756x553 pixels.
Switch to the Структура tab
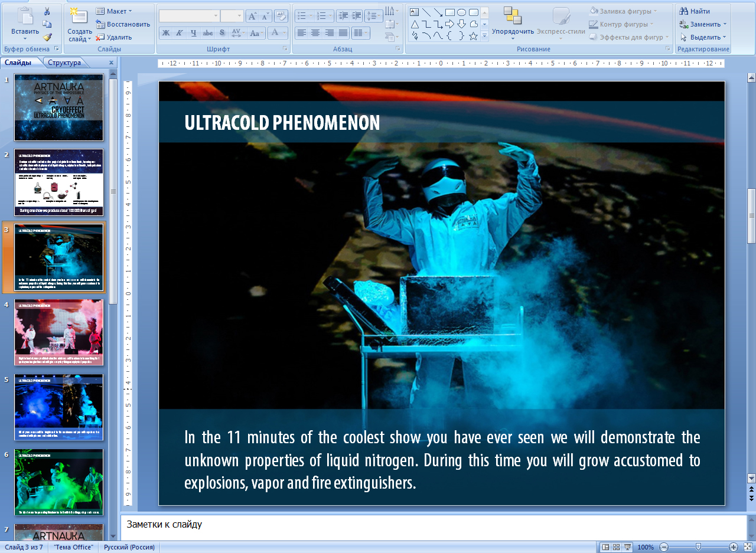point(64,63)
